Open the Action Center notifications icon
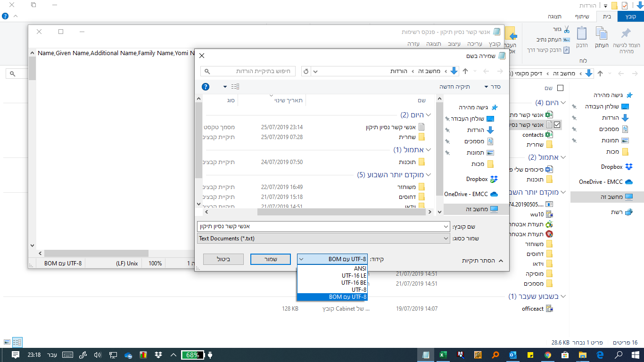 coord(15,355)
